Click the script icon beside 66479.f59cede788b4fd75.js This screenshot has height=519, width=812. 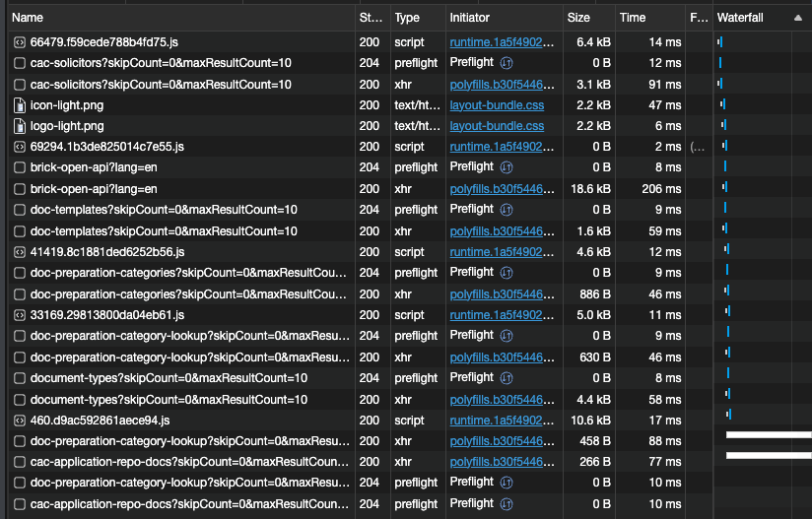(x=19, y=42)
